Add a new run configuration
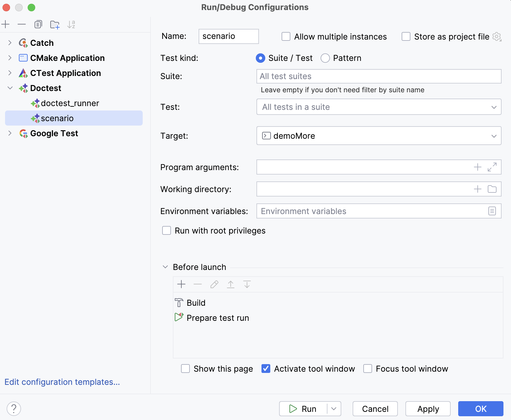 6,24
